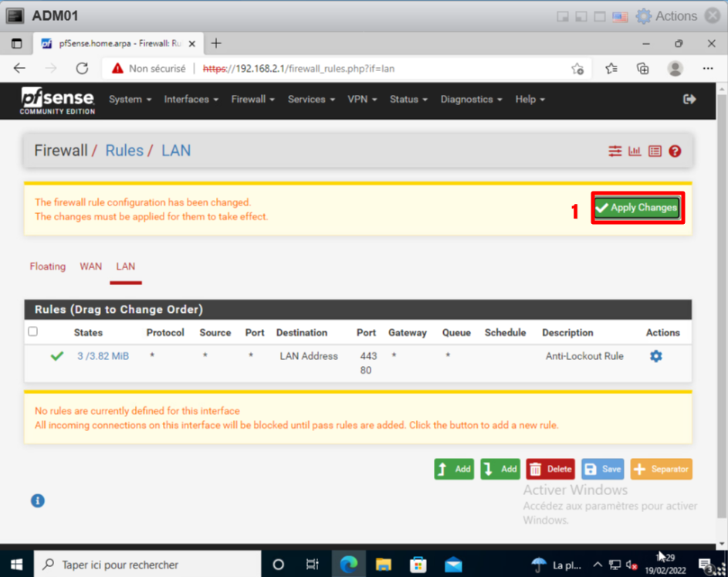Open firewall log entries icon

pos(655,151)
